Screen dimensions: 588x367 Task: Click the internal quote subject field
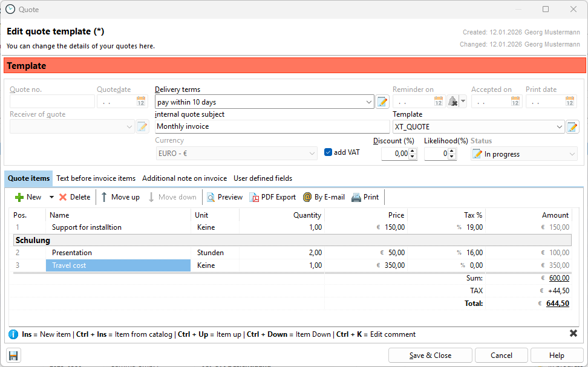pos(272,127)
